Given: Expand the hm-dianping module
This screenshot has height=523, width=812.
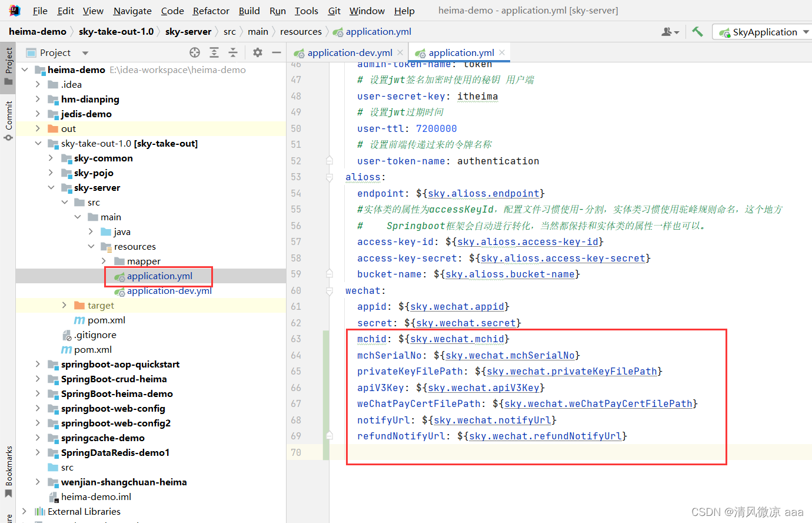Looking at the screenshot, I should point(38,99).
